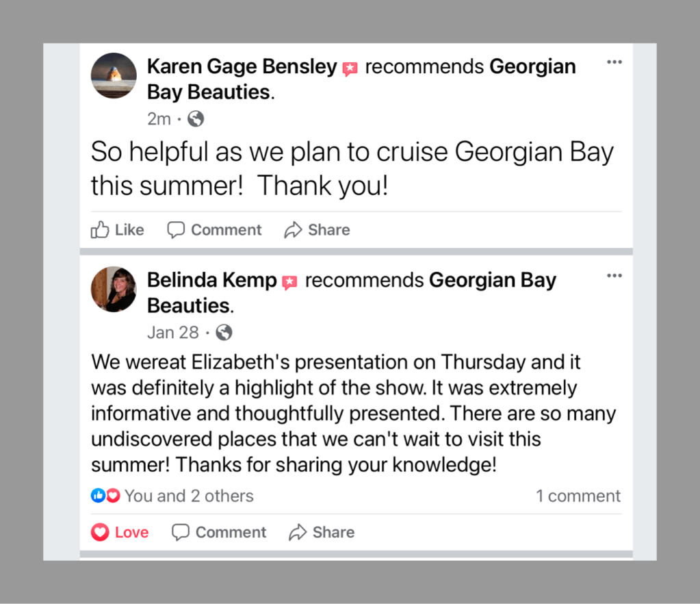
Task: Click the recommendation badge beside Belinda Kemp
Action: 290,282
